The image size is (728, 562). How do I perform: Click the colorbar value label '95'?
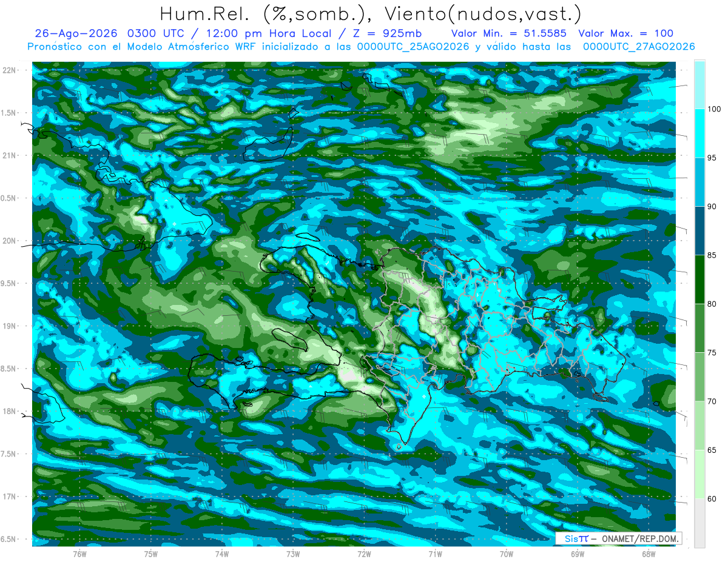point(713,158)
